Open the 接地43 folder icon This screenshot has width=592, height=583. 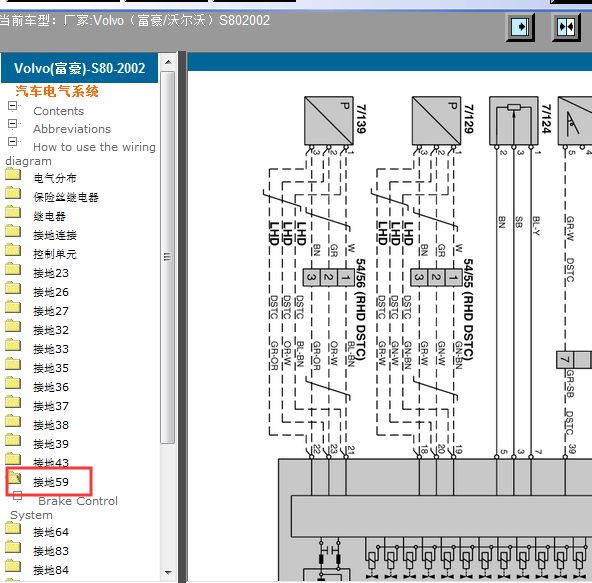(x=13, y=459)
